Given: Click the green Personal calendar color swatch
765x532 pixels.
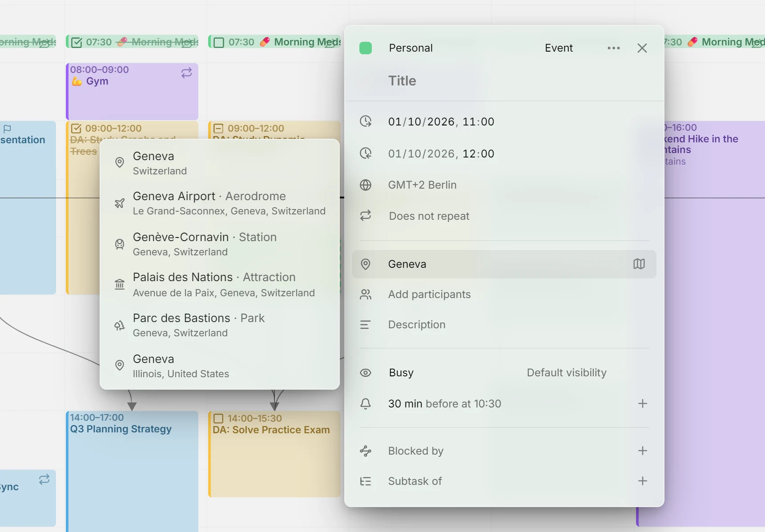Looking at the screenshot, I should (366, 48).
